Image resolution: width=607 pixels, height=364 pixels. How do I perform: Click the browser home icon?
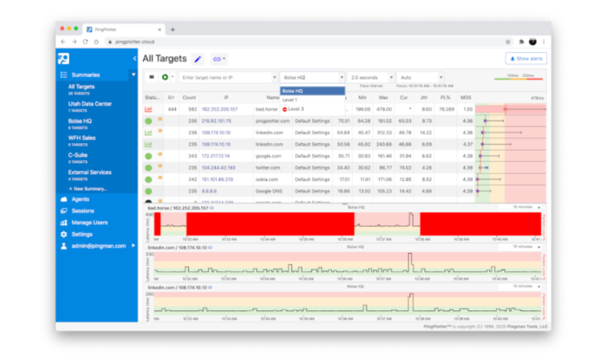[96, 42]
